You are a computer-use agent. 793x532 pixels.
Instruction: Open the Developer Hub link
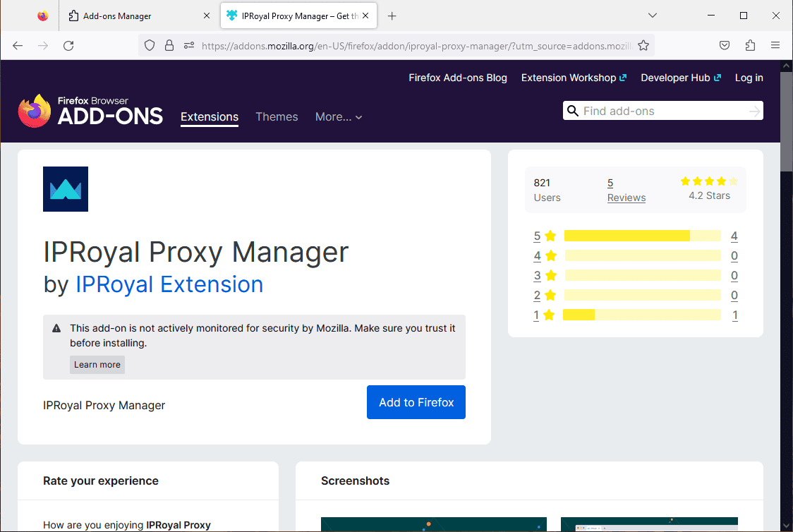[x=681, y=78]
